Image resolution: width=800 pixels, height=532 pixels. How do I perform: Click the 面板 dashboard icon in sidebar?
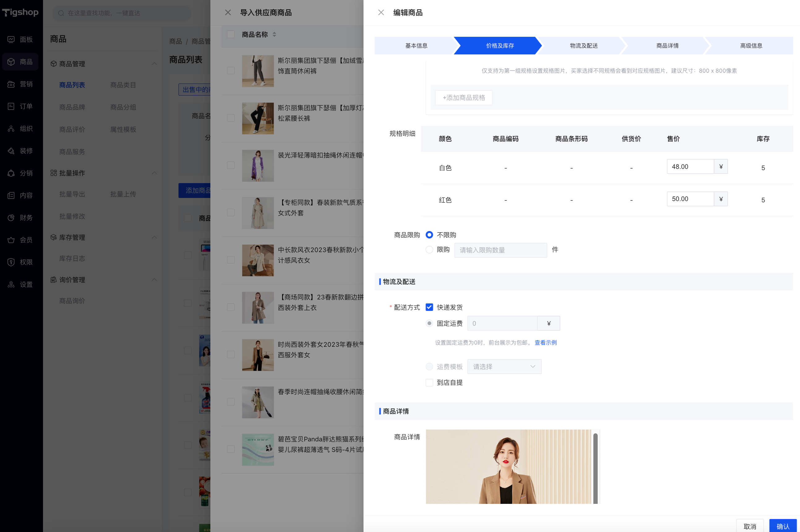(11, 39)
